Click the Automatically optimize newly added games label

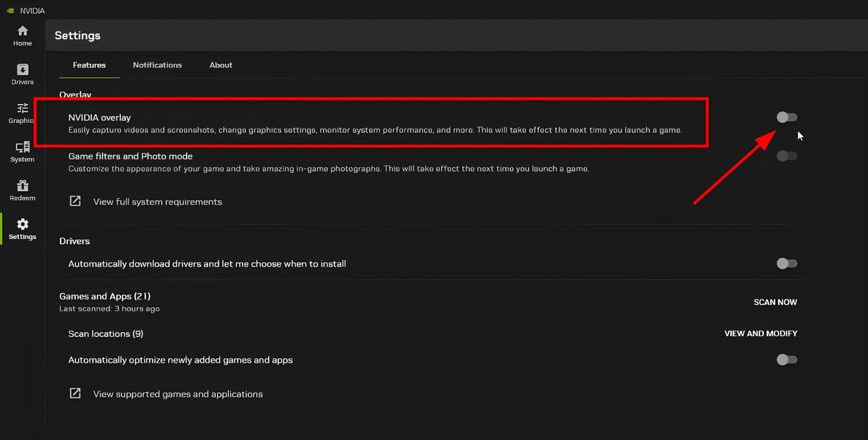(180, 360)
